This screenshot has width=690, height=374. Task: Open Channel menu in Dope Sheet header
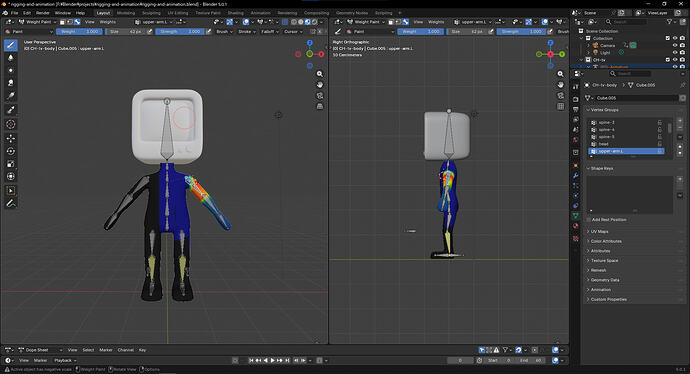point(125,350)
